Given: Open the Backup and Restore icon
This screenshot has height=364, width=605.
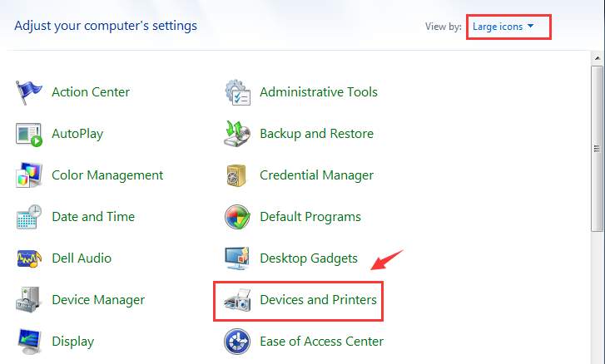Looking at the screenshot, I should click(237, 134).
